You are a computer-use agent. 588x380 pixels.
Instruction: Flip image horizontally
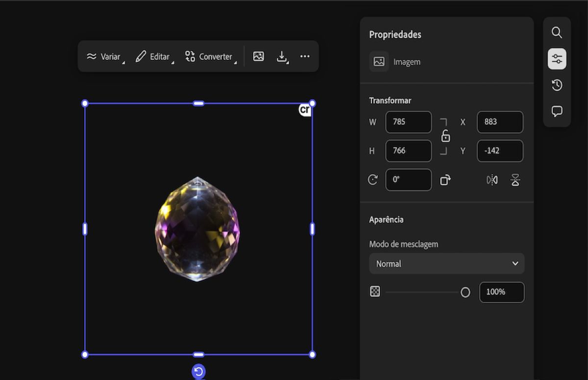(x=492, y=180)
